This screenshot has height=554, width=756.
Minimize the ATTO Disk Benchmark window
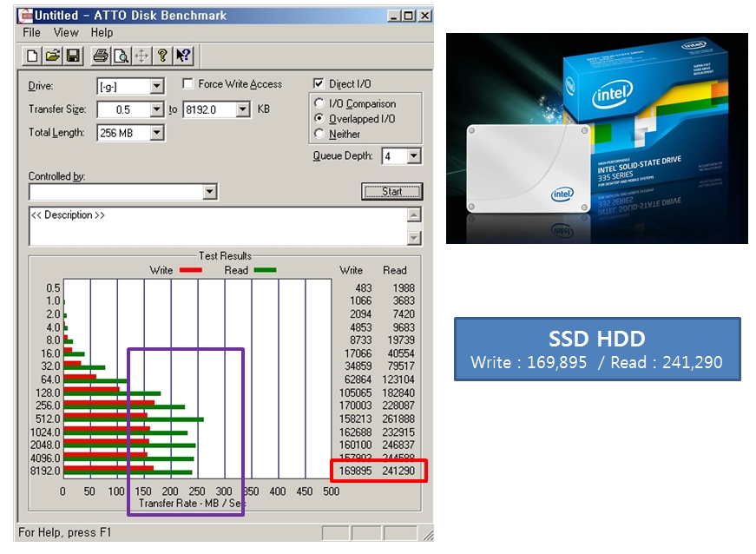click(394, 16)
